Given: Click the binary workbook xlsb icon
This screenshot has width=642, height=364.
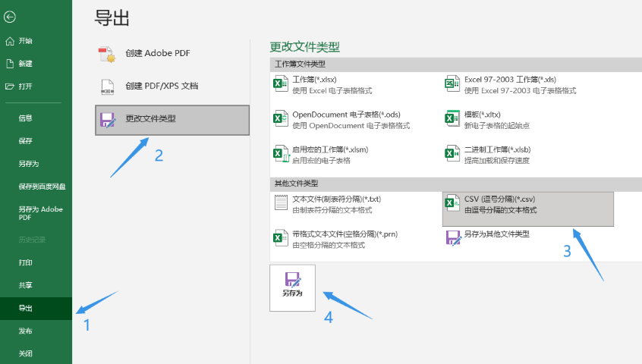Looking at the screenshot, I should tap(452, 153).
